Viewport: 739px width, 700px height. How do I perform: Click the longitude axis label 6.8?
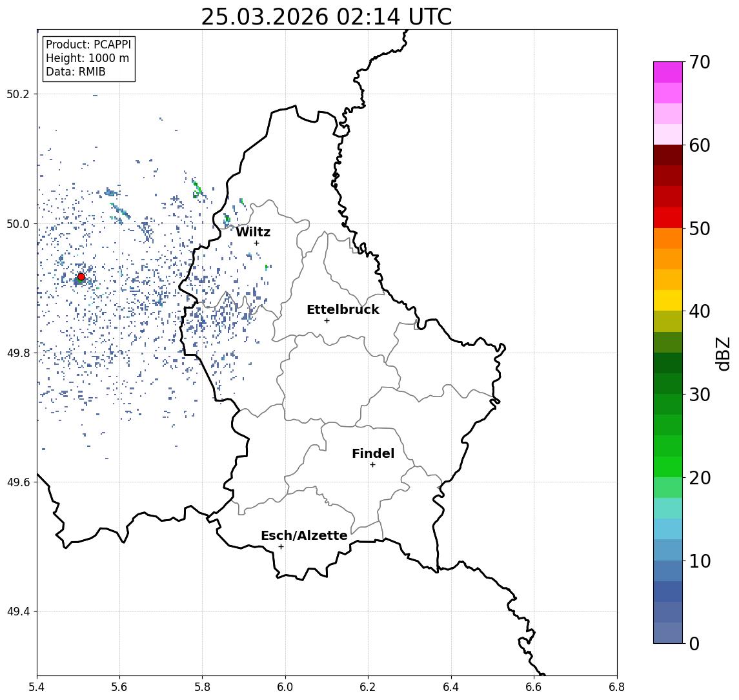point(617,687)
